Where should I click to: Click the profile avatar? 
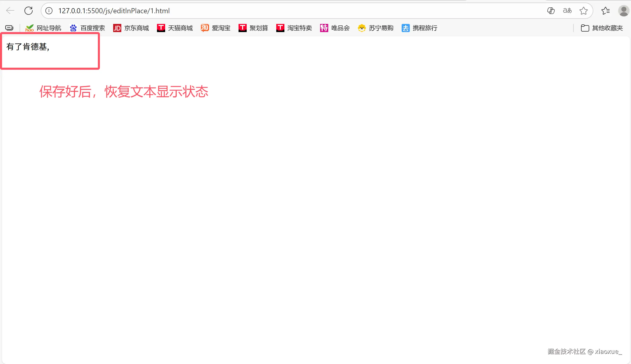pyautogui.click(x=624, y=11)
